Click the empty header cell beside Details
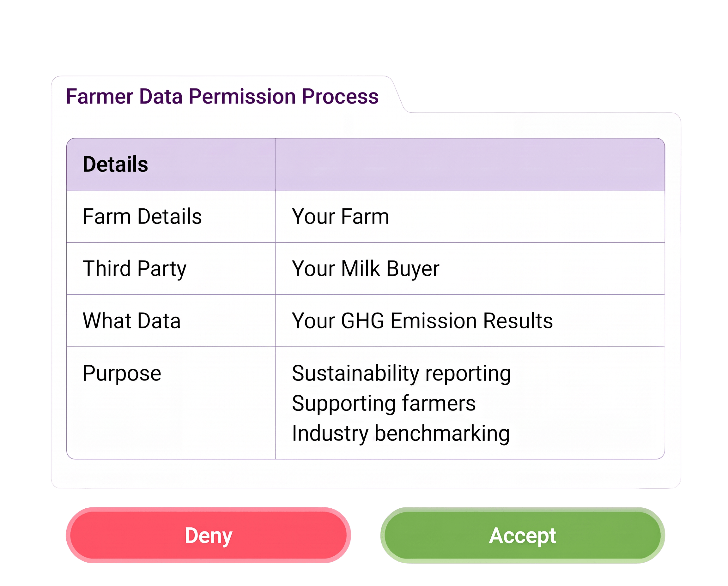 click(470, 164)
